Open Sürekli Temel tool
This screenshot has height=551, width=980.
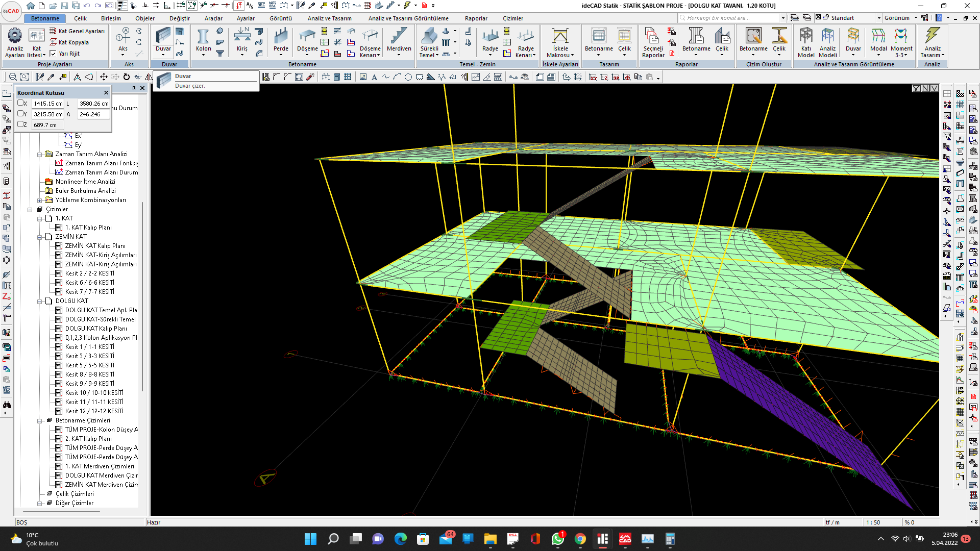pos(429,42)
